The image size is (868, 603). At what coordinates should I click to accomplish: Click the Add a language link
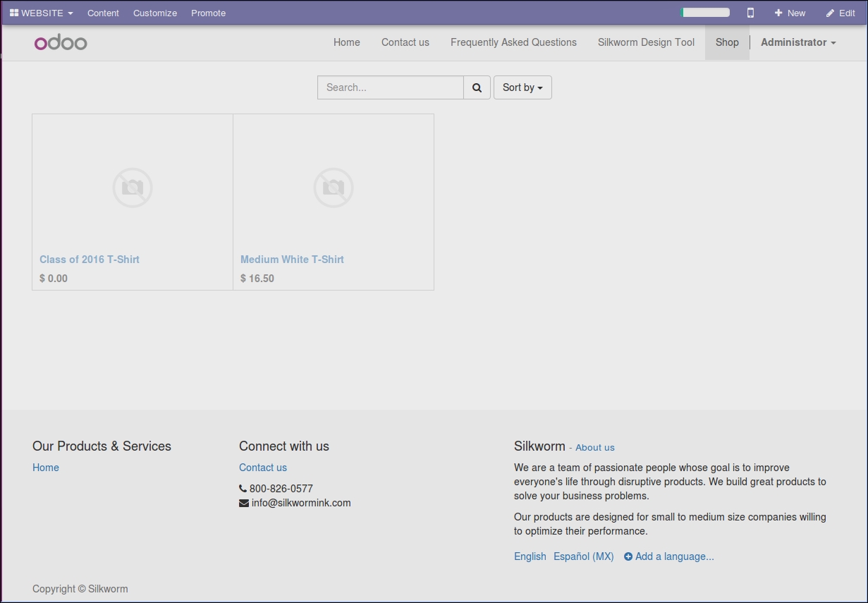pos(669,556)
